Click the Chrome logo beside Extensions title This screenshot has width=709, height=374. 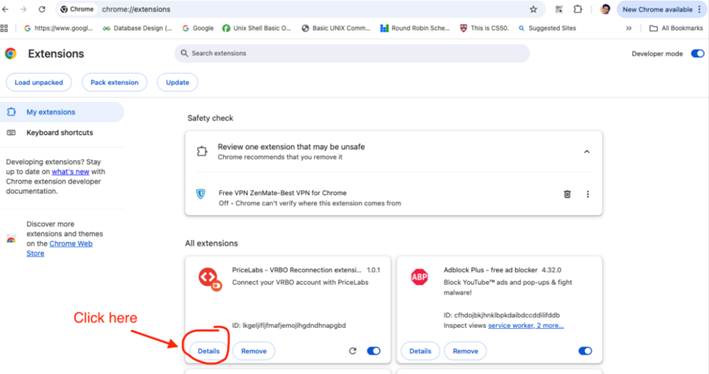click(x=11, y=53)
